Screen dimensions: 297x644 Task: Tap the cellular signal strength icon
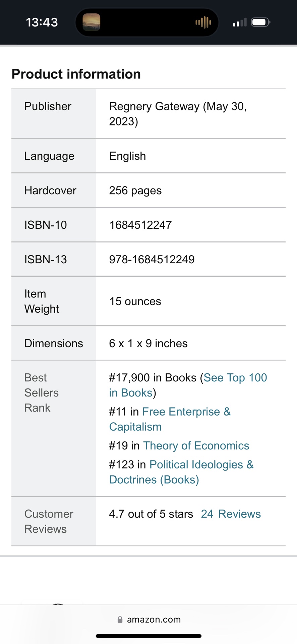[240, 22]
